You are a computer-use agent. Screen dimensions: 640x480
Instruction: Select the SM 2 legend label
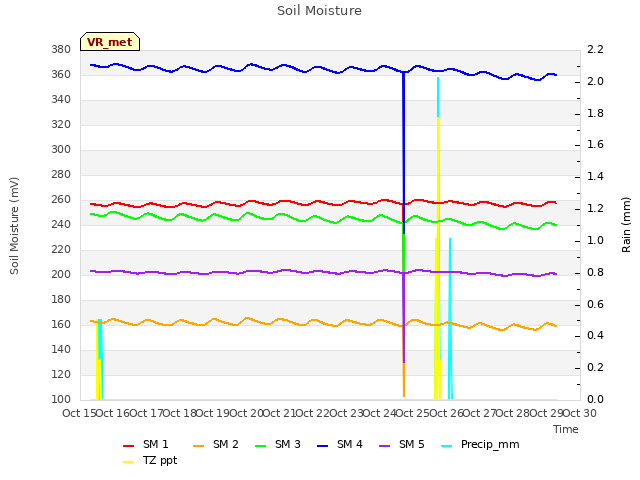[226, 444]
